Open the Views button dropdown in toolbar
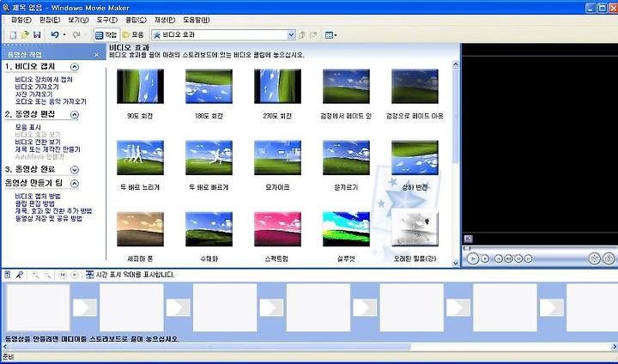618x364 pixels. click(330, 35)
